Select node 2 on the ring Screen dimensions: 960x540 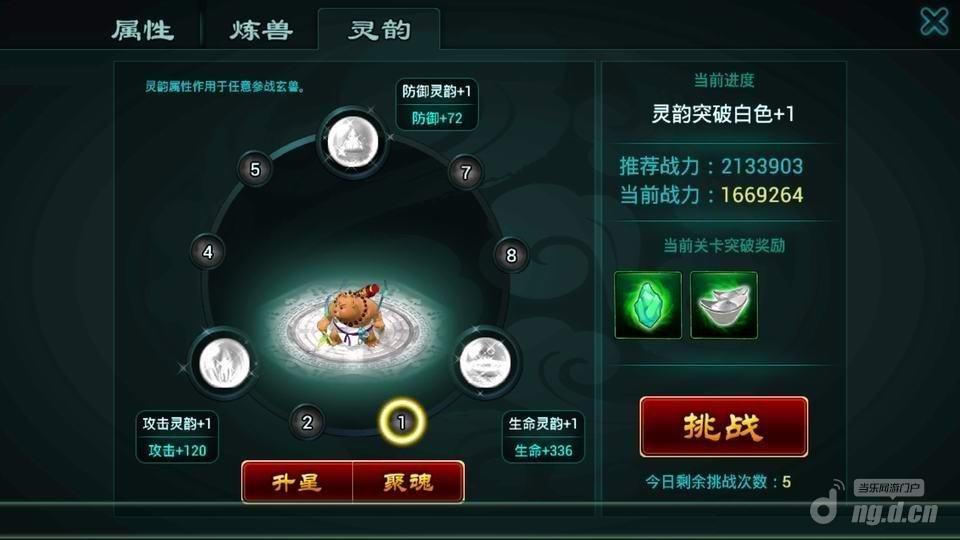pyautogui.click(x=307, y=422)
